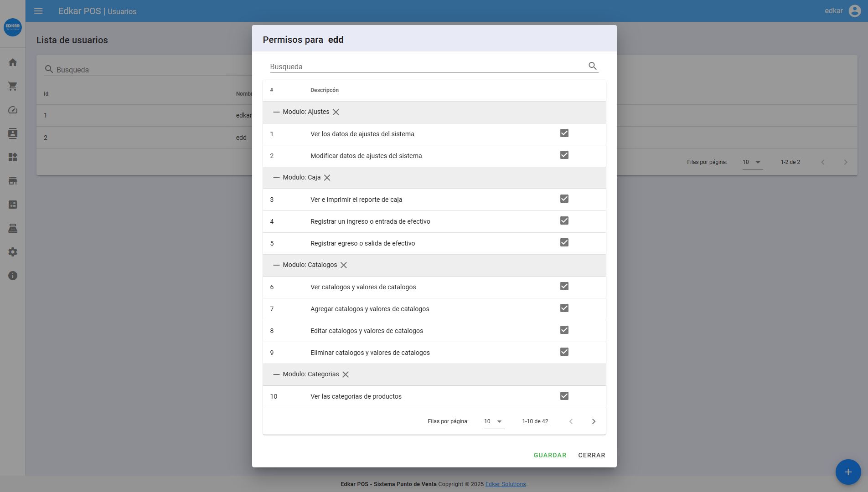Click the info icon in sidebar
Image resolution: width=868 pixels, height=492 pixels.
(x=13, y=276)
